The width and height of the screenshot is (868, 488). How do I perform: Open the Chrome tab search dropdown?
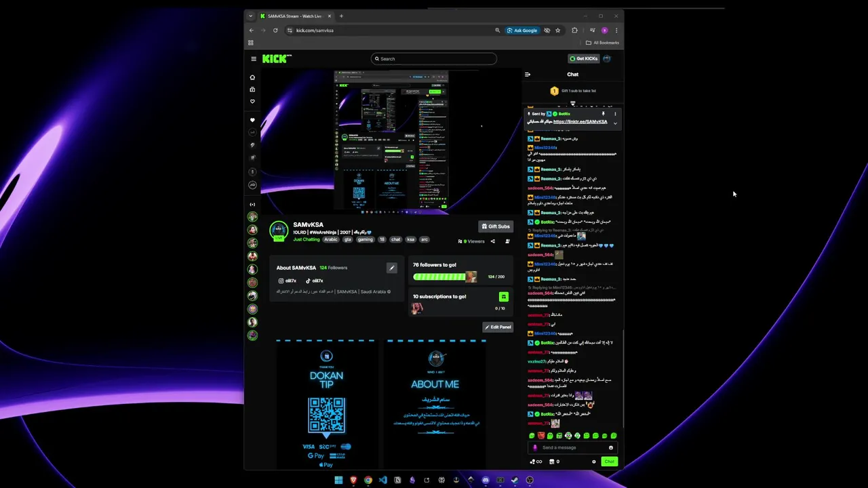point(250,16)
